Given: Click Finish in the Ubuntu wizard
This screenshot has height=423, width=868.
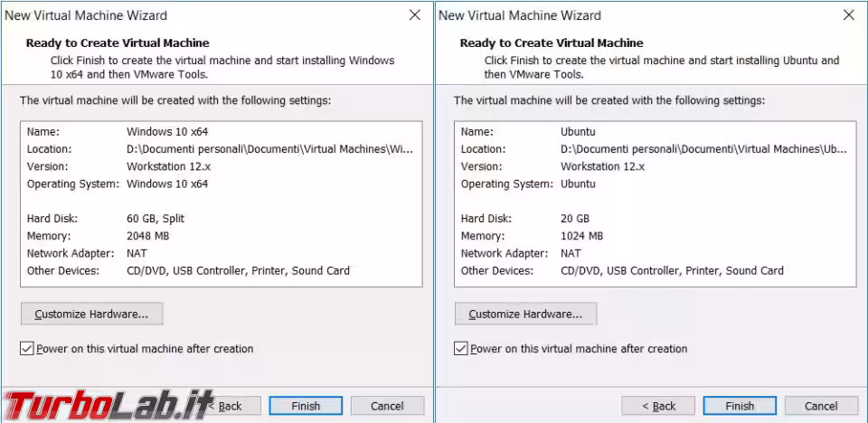Looking at the screenshot, I should click(x=740, y=406).
